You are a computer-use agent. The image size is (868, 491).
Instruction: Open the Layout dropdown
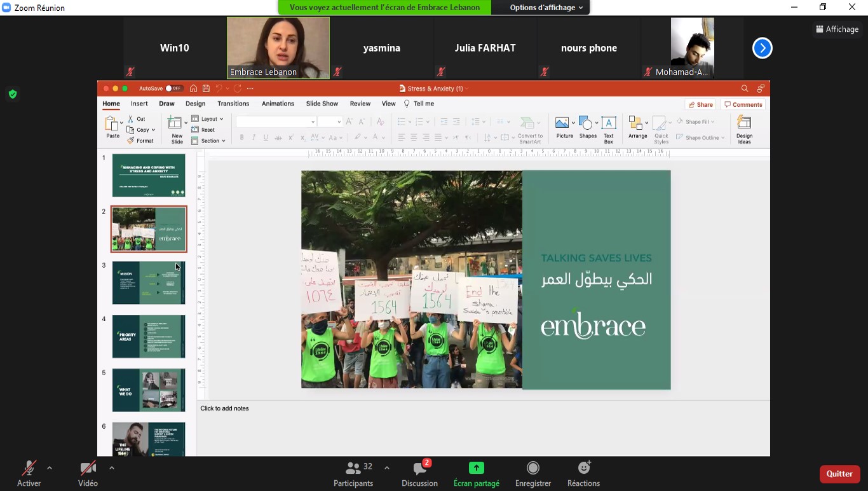click(207, 119)
